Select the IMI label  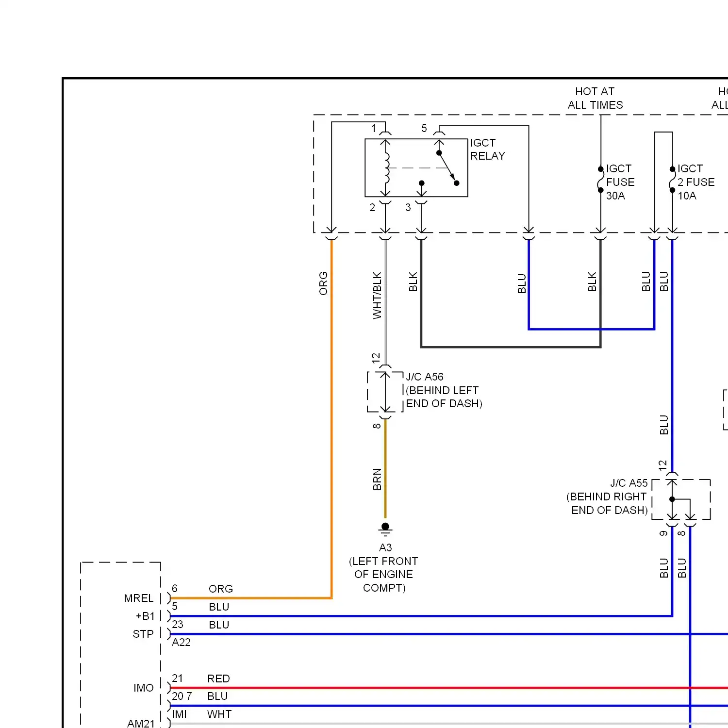point(179,714)
